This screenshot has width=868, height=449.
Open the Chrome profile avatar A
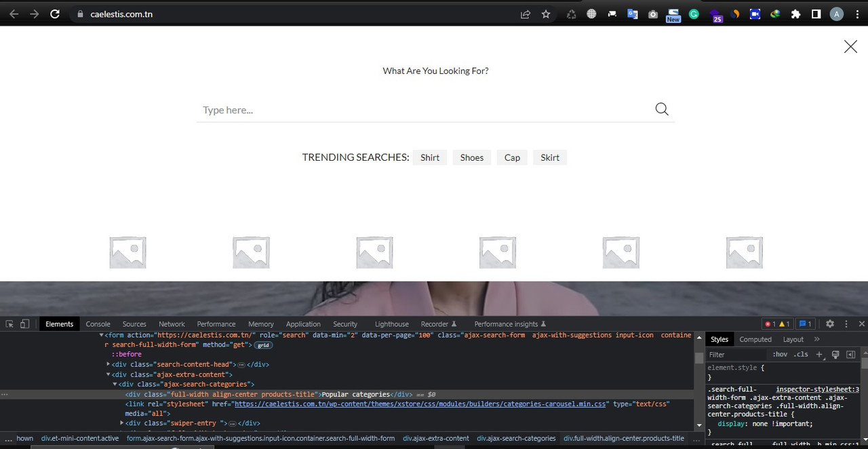(x=837, y=14)
